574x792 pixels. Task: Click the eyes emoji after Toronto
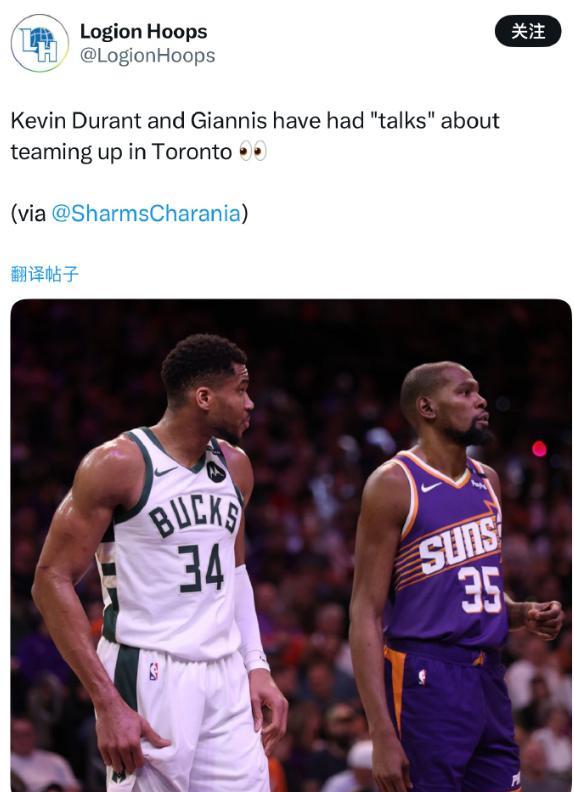(x=253, y=152)
